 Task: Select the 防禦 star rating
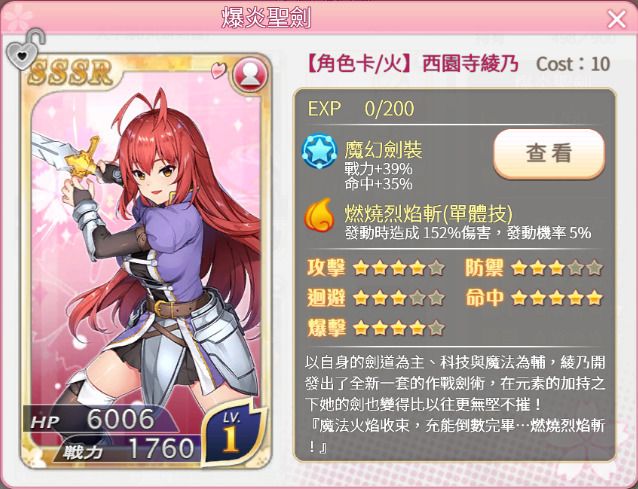click(x=557, y=268)
